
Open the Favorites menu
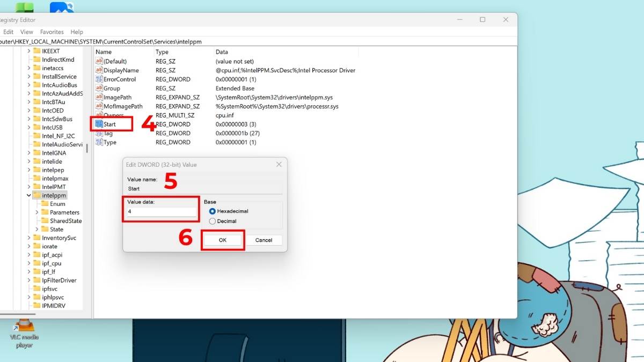52,32
